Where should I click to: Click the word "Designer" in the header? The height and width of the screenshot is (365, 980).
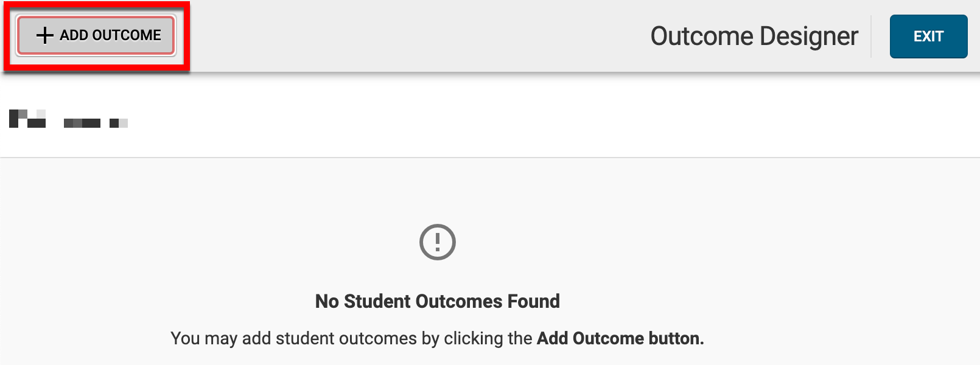(x=809, y=36)
